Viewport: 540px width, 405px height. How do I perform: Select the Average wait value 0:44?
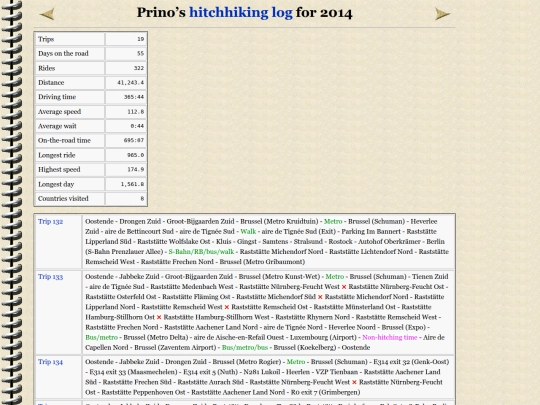[x=137, y=126]
